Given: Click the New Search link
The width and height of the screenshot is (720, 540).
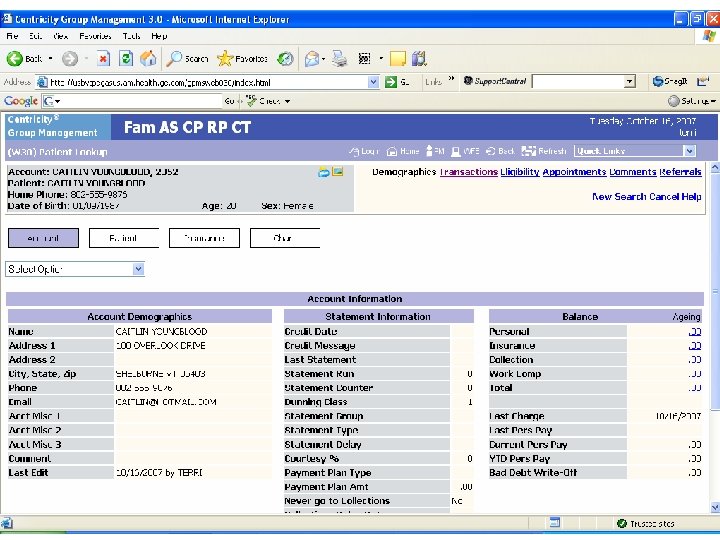Looking at the screenshot, I should pyautogui.click(x=619, y=197).
